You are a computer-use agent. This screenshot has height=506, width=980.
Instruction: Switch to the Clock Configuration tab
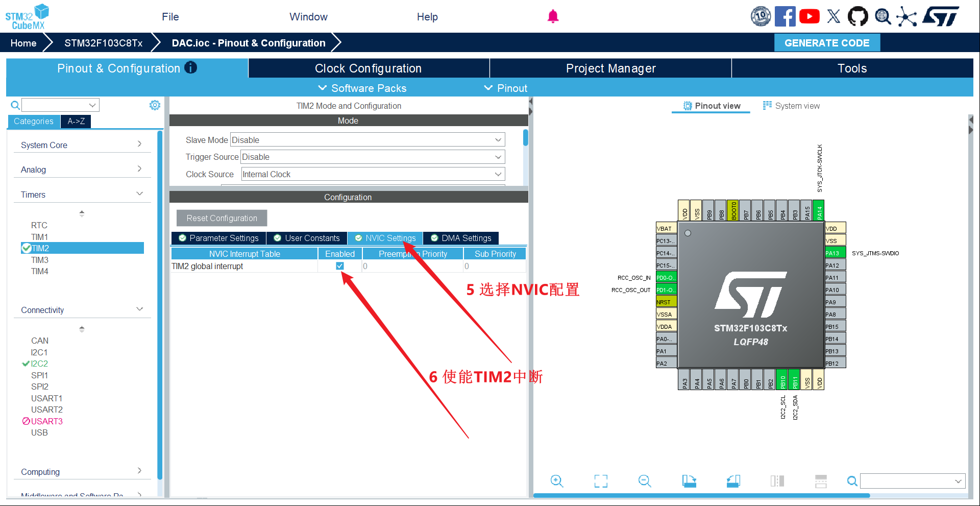coord(369,68)
